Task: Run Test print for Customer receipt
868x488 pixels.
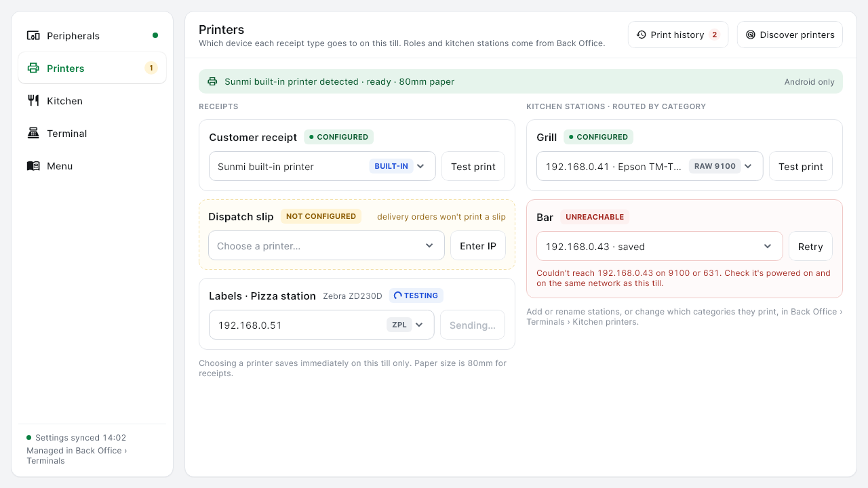Action: [x=473, y=166]
